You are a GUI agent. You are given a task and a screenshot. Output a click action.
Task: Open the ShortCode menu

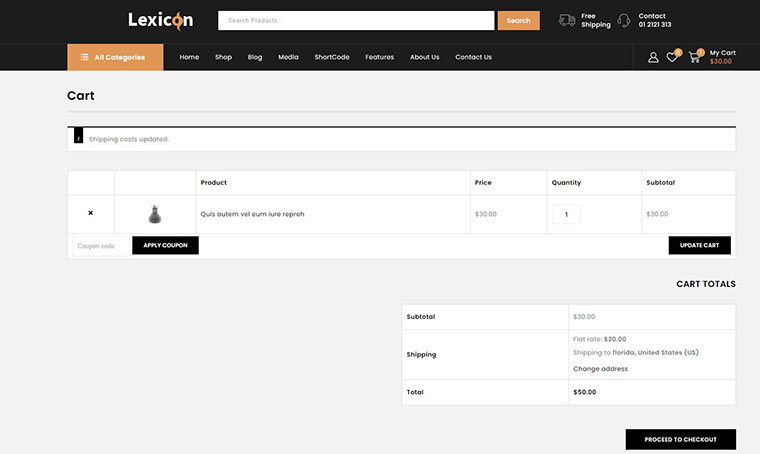[331, 57]
